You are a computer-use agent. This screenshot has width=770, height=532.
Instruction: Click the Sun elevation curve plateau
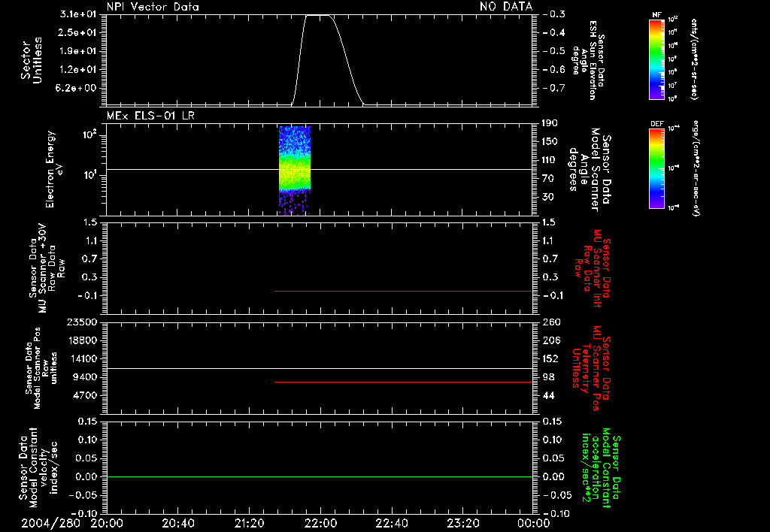[x=319, y=15]
